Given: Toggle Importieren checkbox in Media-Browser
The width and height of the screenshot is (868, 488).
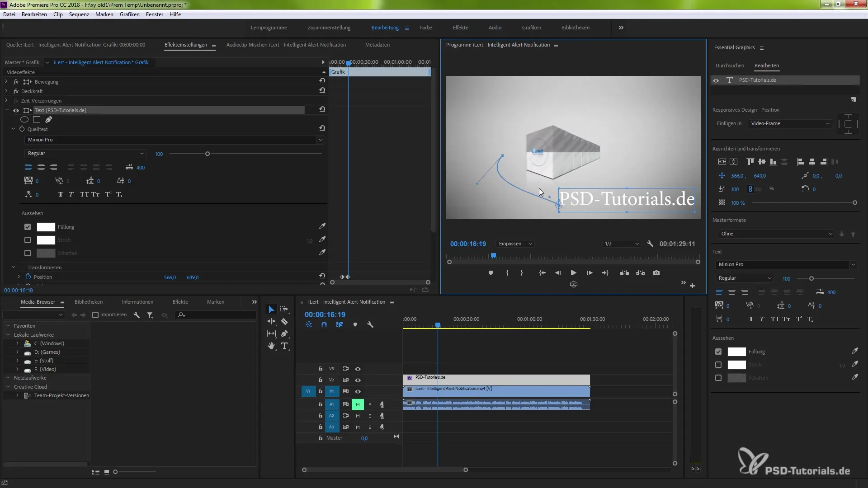Looking at the screenshot, I should [x=95, y=315].
